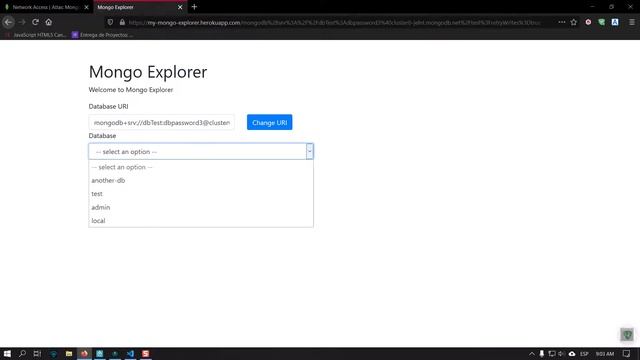This screenshot has height=360, width=640.
Task: Switch the ESP input language indicator
Action: 584,353
